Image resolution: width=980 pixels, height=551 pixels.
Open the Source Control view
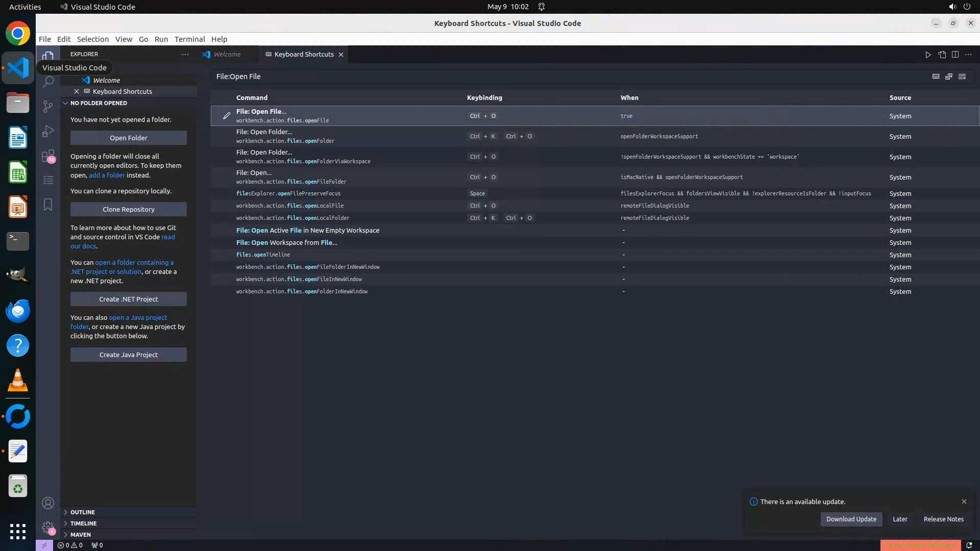(x=48, y=106)
